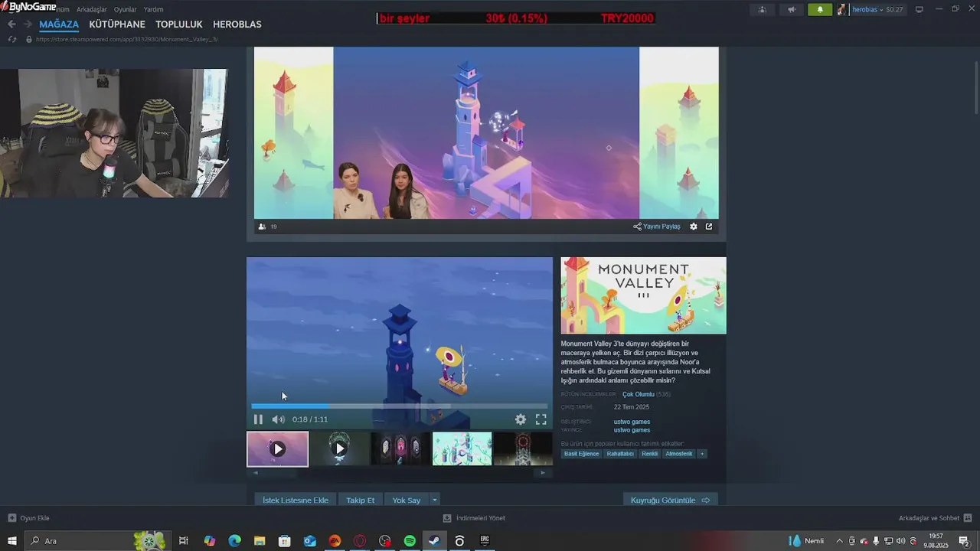The height and width of the screenshot is (551, 980).
Task: Open publisher ustwo games link
Action: click(x=632, y=430)
